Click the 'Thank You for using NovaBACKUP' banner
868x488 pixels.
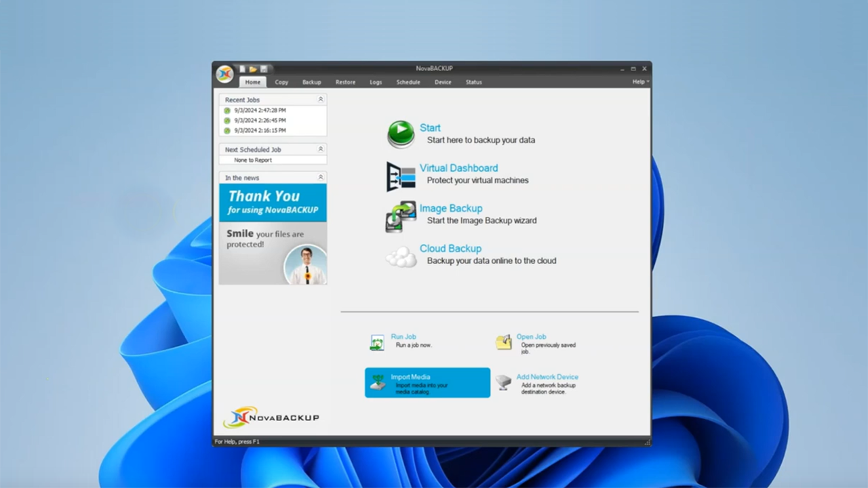tap(273, 202)
